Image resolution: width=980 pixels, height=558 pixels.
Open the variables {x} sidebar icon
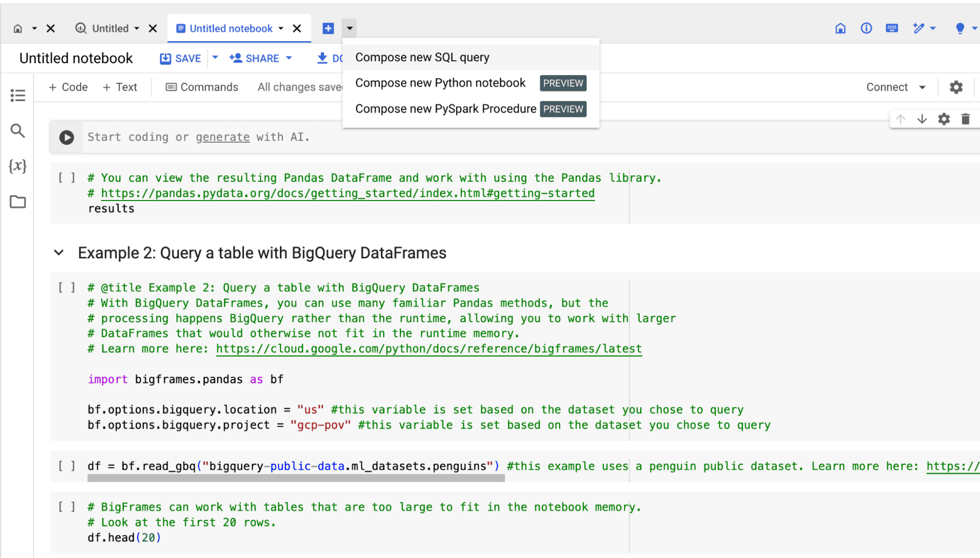(18, 166)
